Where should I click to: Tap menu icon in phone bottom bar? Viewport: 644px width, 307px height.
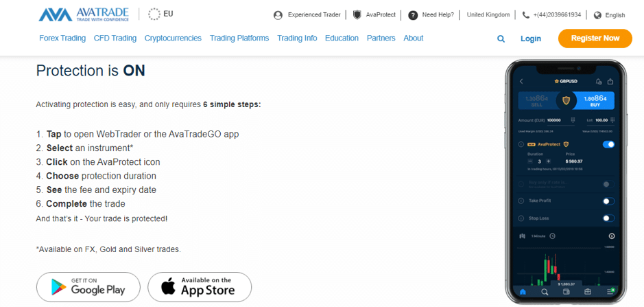click(610, 291)
